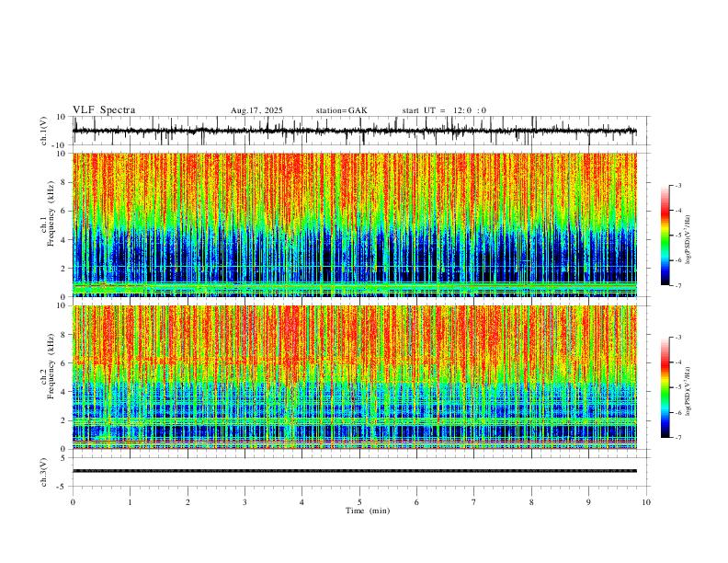Click the 'start UT = 12:0 :0' text
Image resolution: width=728 pixels, height=563 pixels.
(x=444, y=110)
